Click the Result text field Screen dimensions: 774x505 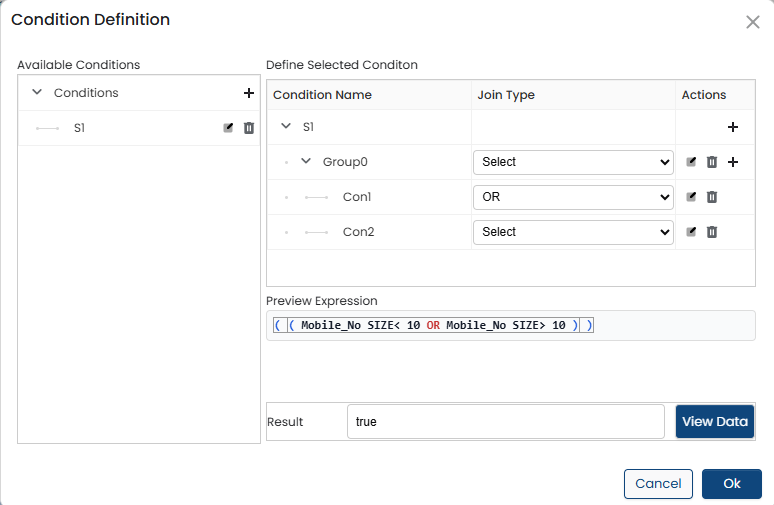[505, 422]
